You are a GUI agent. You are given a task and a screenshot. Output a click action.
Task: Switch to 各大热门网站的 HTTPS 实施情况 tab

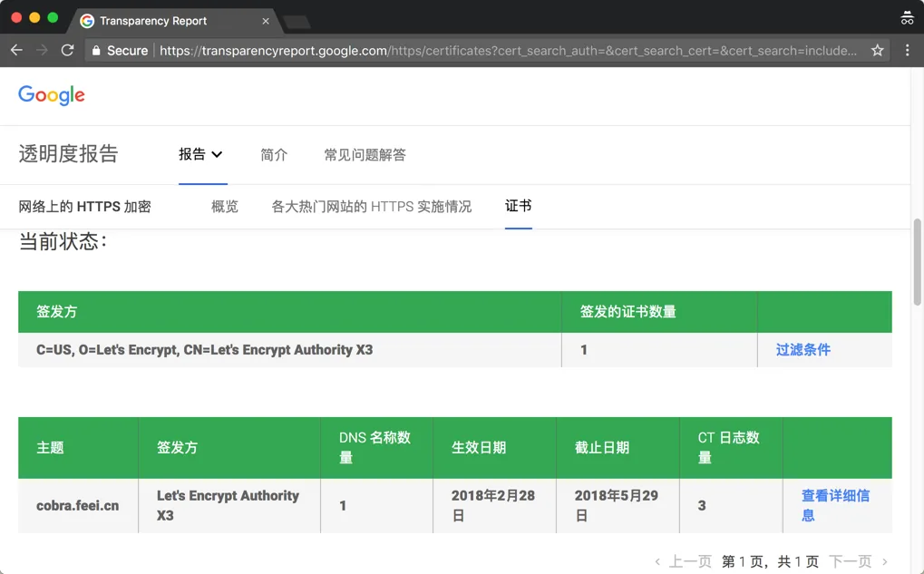[371, 206]
